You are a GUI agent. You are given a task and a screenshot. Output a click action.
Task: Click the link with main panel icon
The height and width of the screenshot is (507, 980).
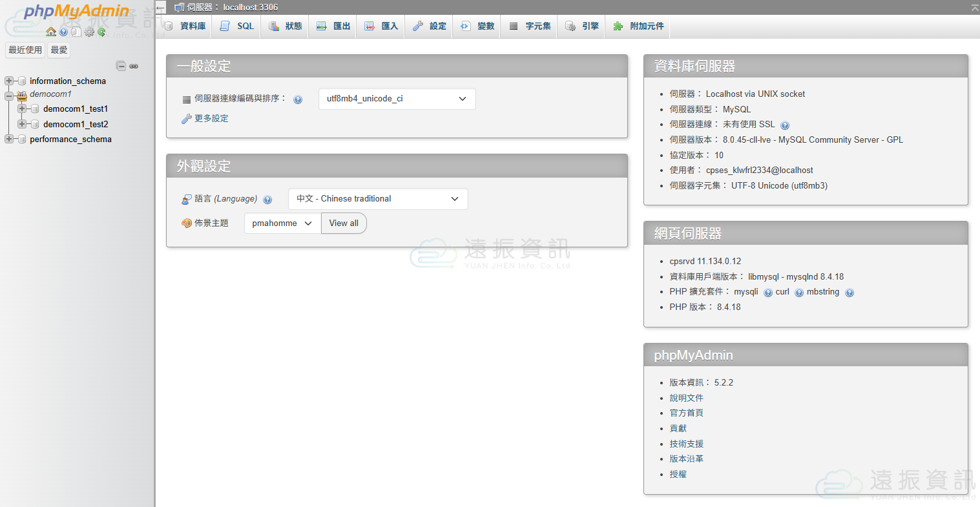(134, 66)
